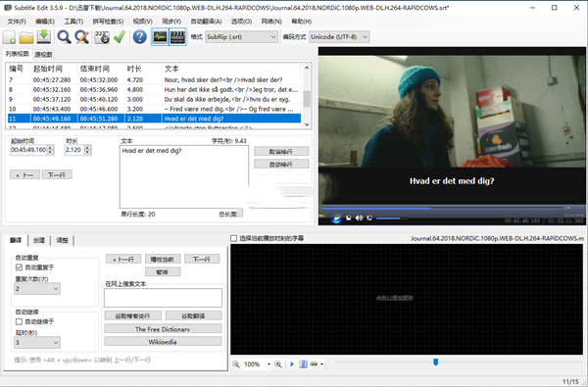The image size is (588, 387).
Task: Open waveform zoom 100% dropdown
Action: pos(269,364)
